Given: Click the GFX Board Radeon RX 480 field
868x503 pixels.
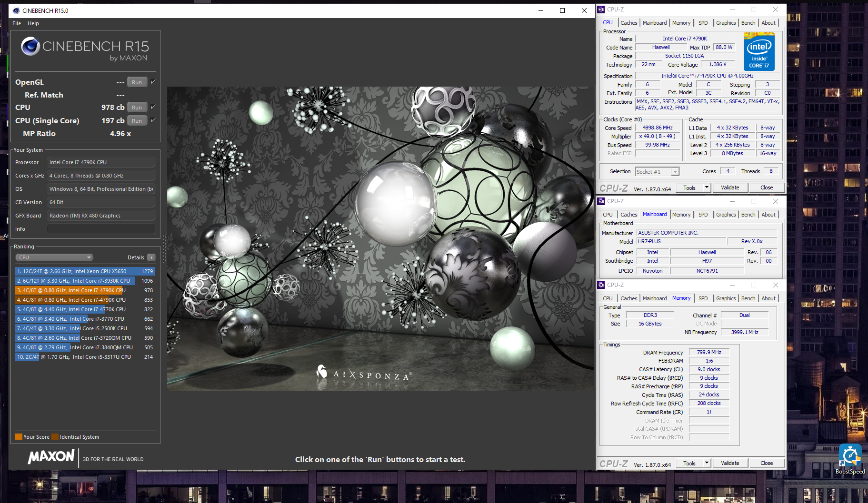Looking at the screenshot, I should pyautogui.click(x=101, y=216).
